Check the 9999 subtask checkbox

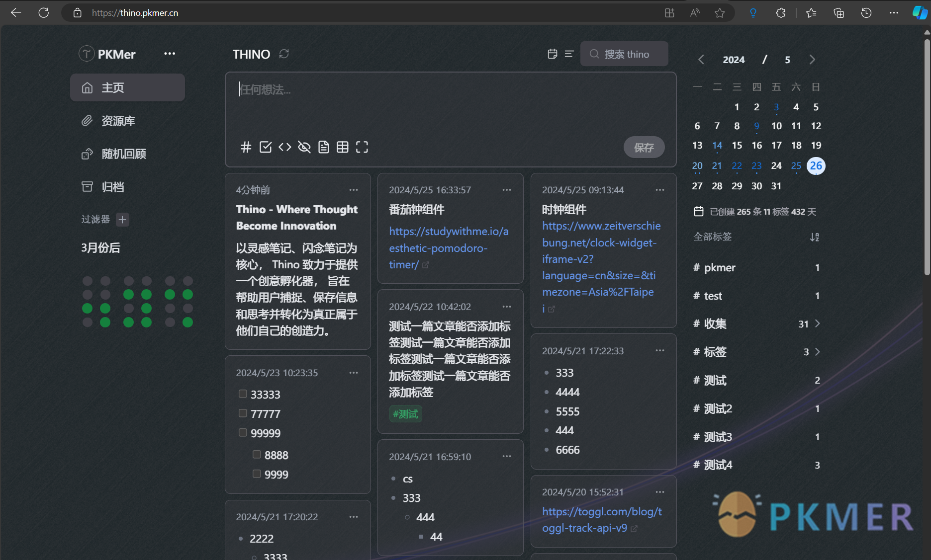pos(257,474)
